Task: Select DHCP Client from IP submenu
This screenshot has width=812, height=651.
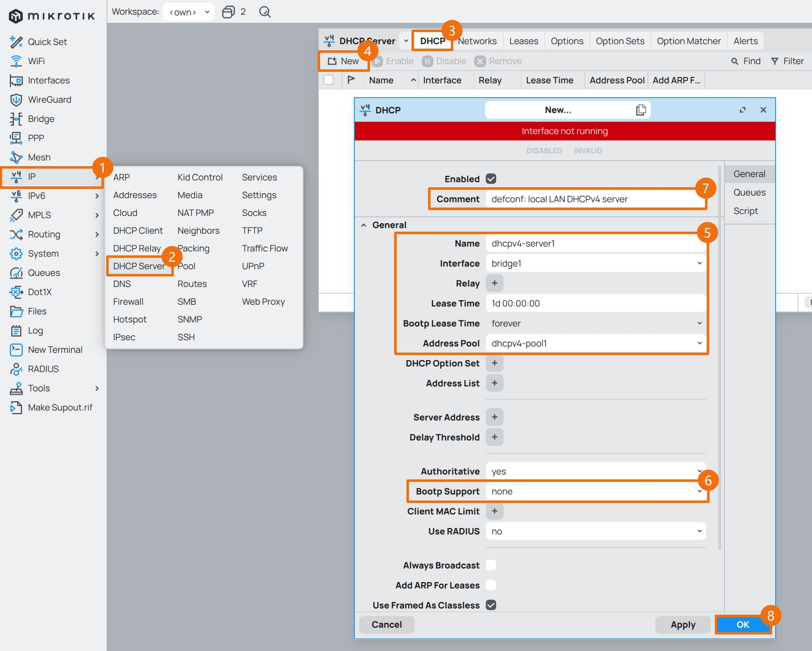Action: click(x=138, y=230)
